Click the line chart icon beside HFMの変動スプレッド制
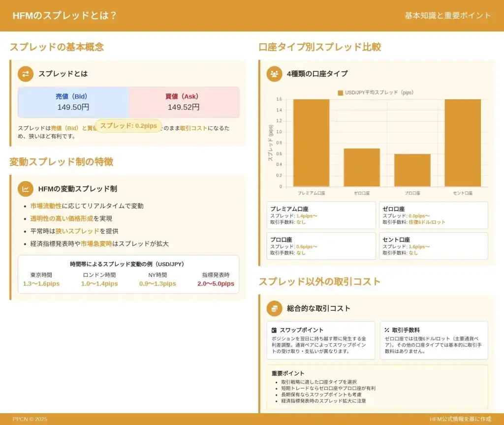The image size is (504, 425). [x=26, y=189]
